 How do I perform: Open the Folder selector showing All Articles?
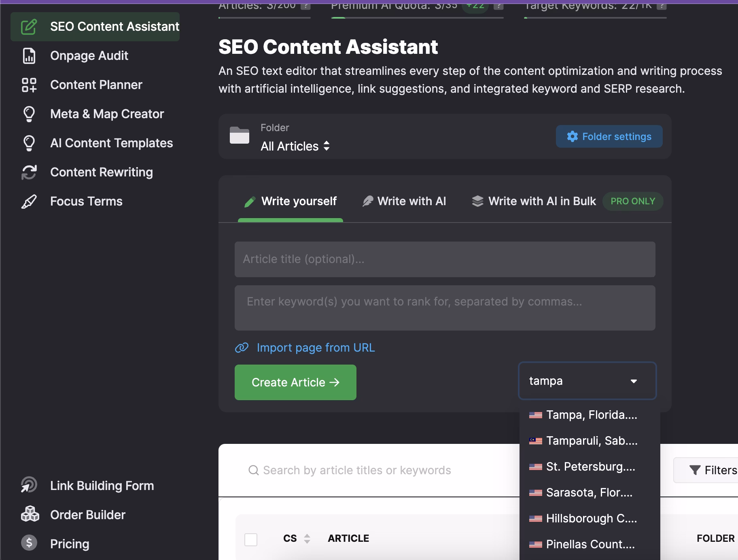pos(295,146)
